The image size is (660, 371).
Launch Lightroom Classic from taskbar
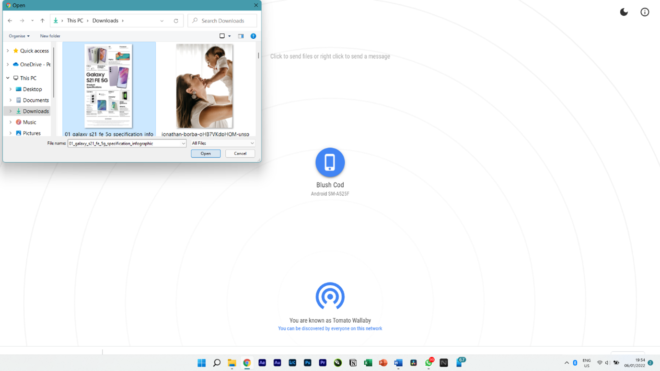pos(293,363)
